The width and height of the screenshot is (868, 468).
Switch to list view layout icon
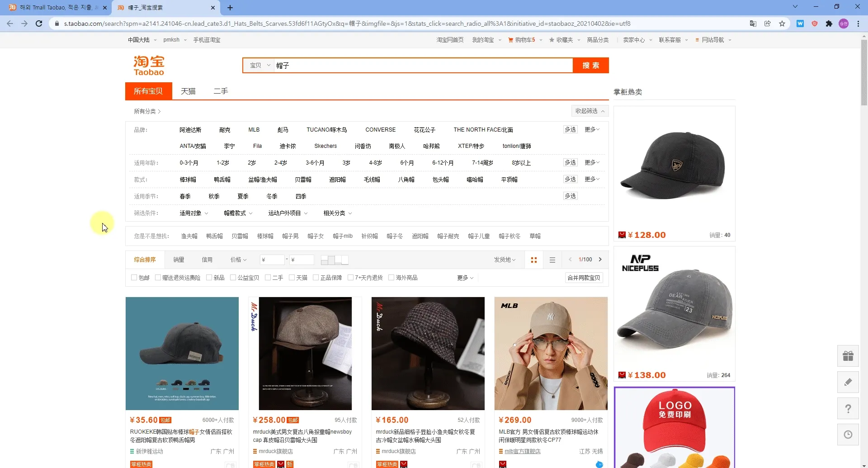coord(552,260)
